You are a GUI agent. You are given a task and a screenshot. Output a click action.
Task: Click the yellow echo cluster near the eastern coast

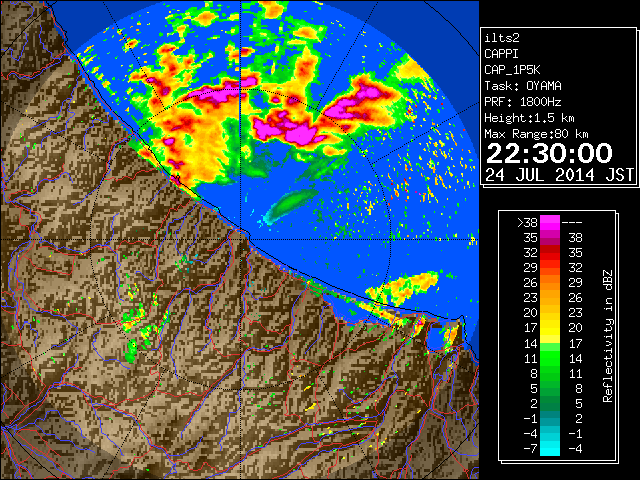tap(403, 288)
